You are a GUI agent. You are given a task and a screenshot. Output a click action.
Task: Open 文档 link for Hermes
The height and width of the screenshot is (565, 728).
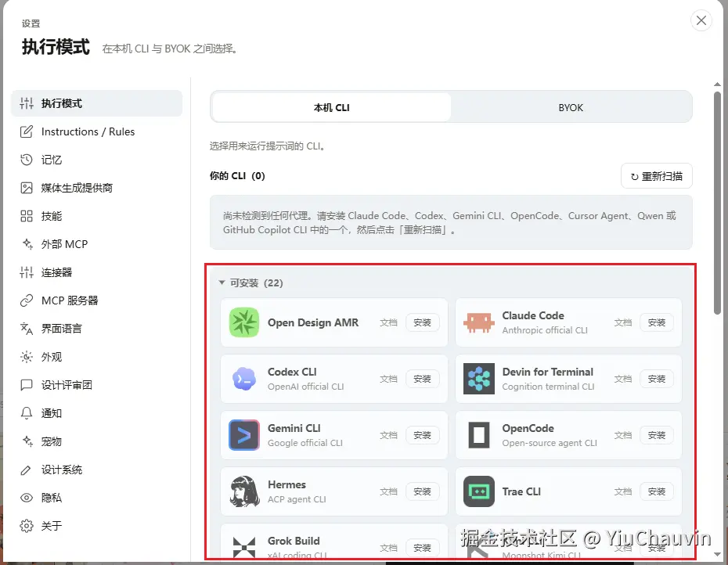click(388, 491)
